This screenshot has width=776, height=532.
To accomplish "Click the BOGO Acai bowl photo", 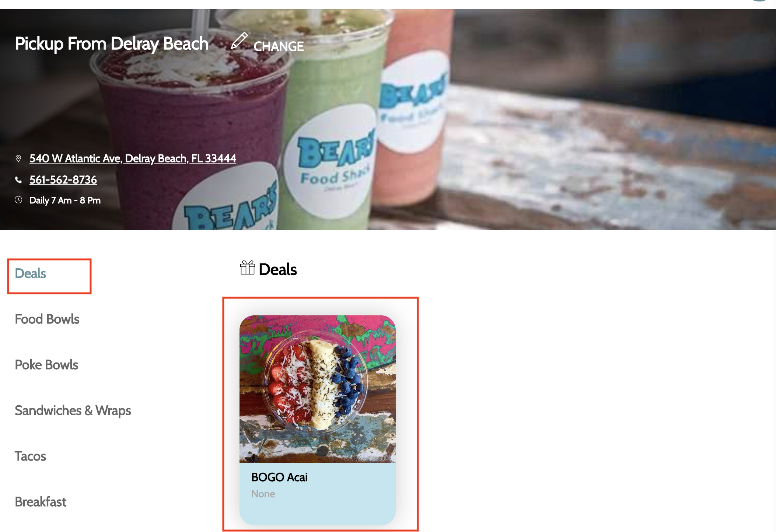I will click(x=318, y=389).
